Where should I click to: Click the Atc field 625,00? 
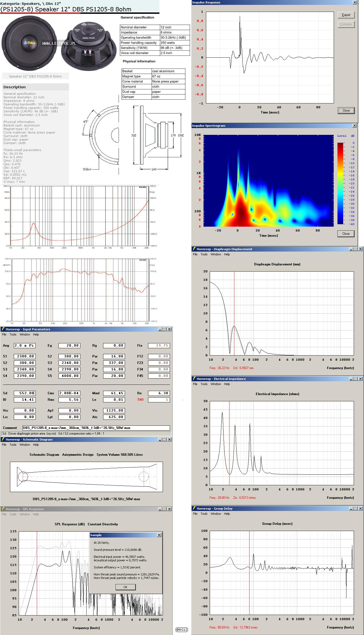tap(114, 417)
